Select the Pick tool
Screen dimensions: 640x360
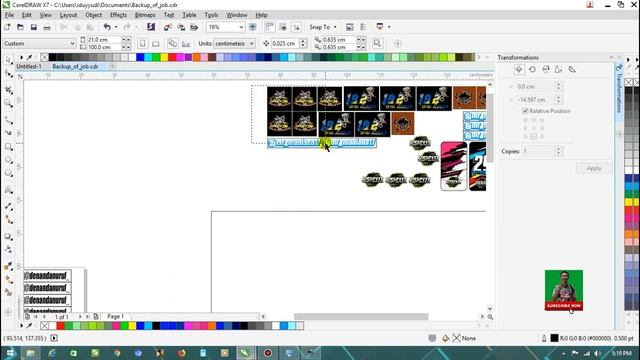tap(8, 60)
